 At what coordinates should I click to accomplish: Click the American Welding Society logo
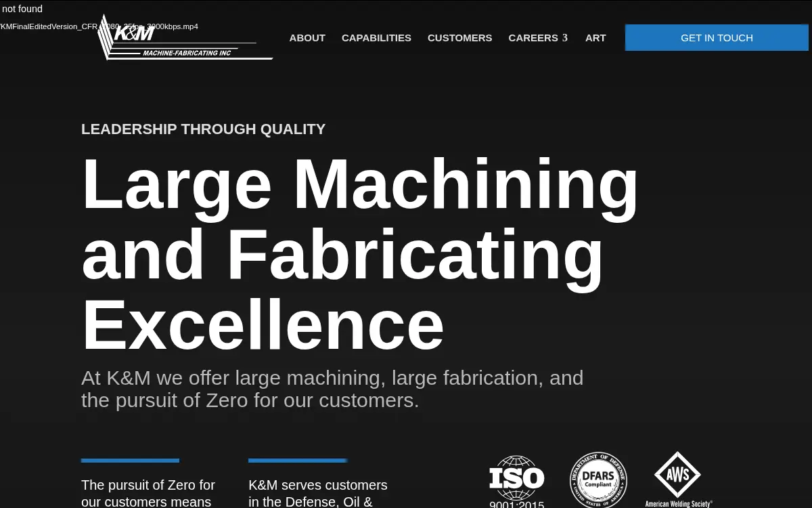[x=678, y=480]
